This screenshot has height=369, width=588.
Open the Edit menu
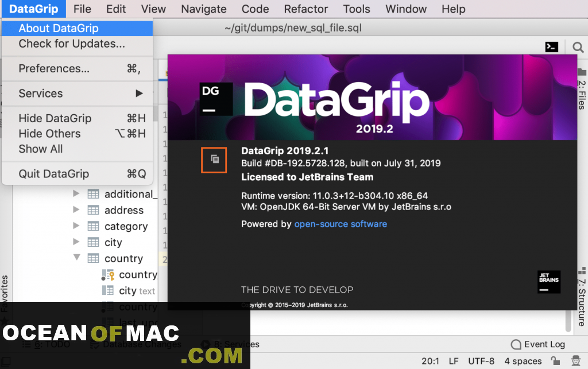click(x=116, y=9)
